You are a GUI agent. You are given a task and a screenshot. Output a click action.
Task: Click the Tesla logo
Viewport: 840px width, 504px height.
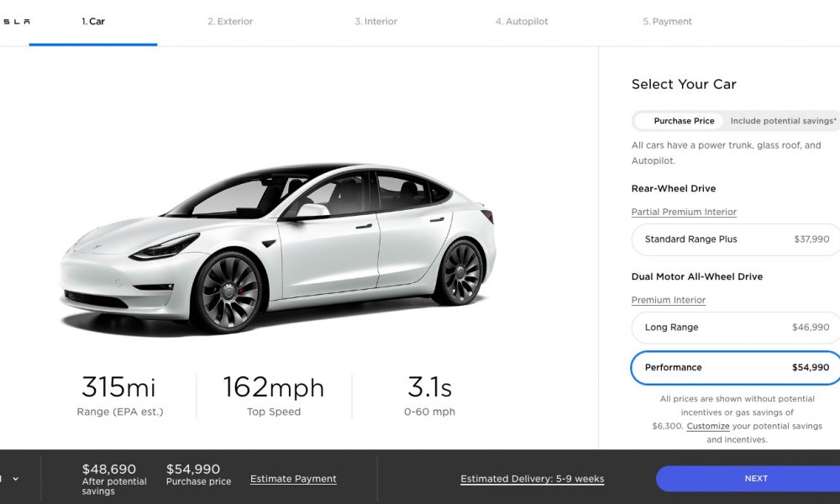[x=16, y=22]
